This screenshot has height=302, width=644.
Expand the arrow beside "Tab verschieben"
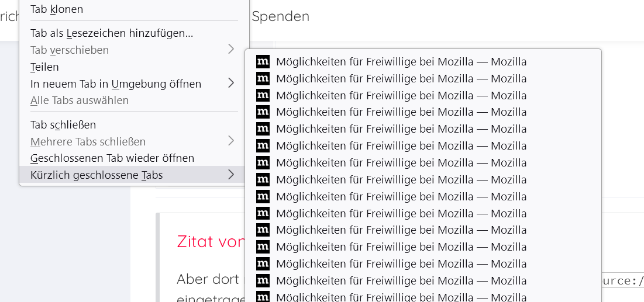click(231, 50)
